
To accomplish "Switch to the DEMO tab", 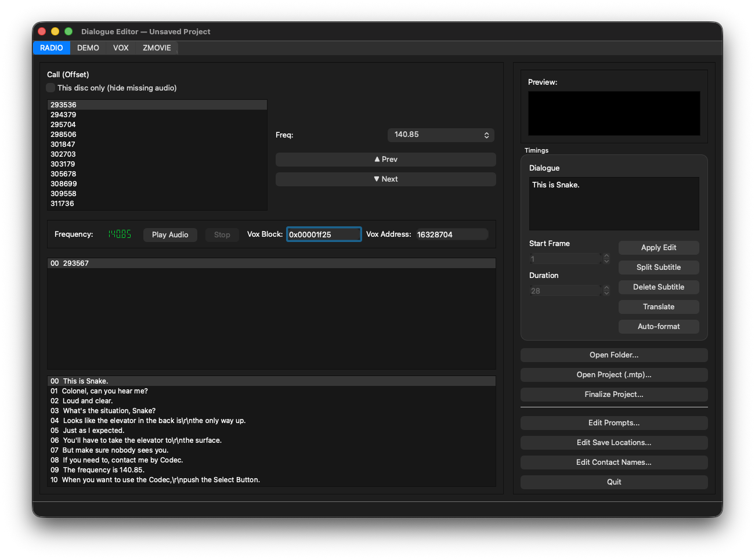I will tap(88, 48).
